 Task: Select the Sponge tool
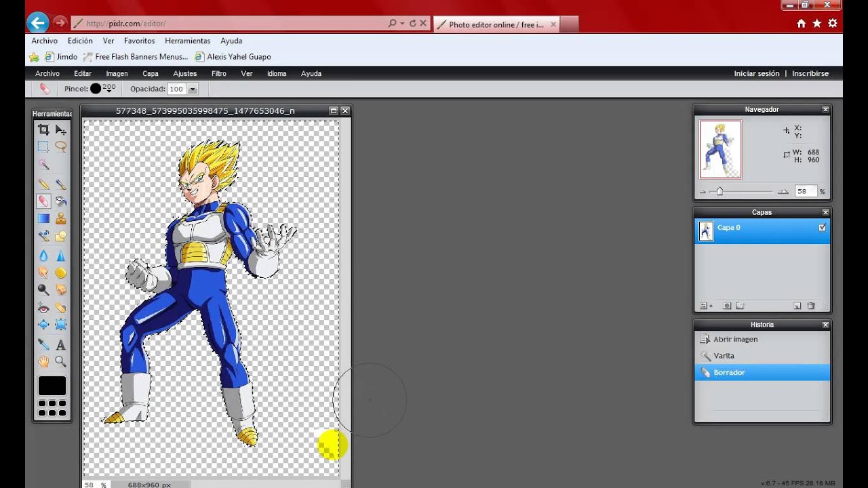tap(61, 272)
